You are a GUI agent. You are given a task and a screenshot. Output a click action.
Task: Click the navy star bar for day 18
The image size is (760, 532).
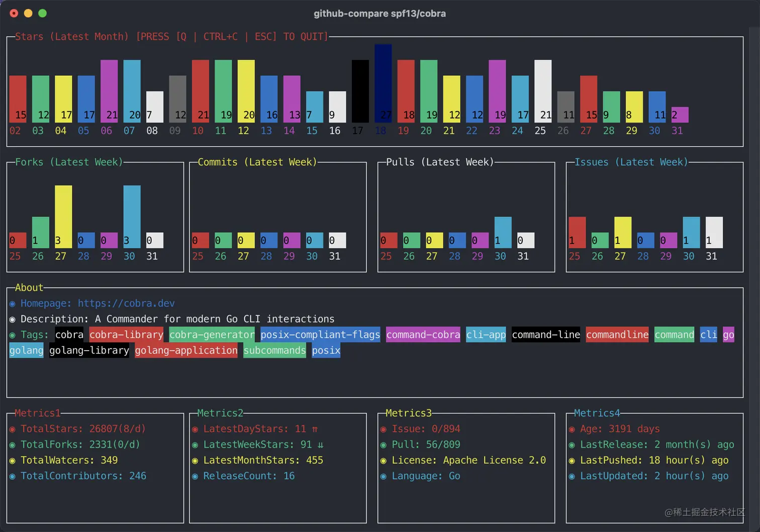tap(383, 83)
